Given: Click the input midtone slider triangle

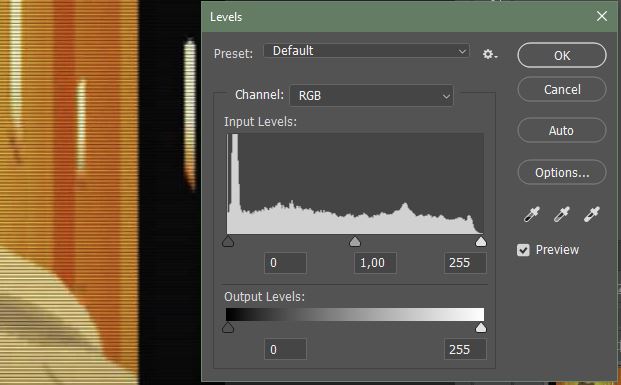Looking at the screenshot, I should 355,242.
